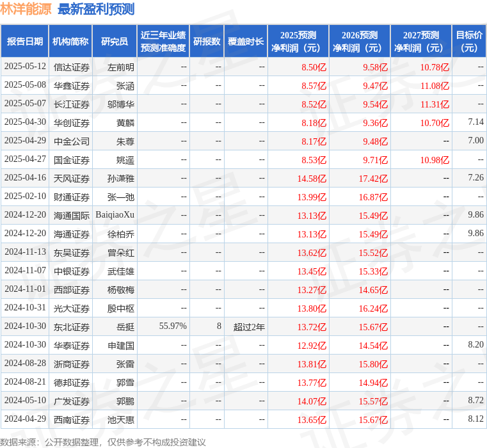
Task: Click the 覆盖时长 column header
Action: coord(246,41)
